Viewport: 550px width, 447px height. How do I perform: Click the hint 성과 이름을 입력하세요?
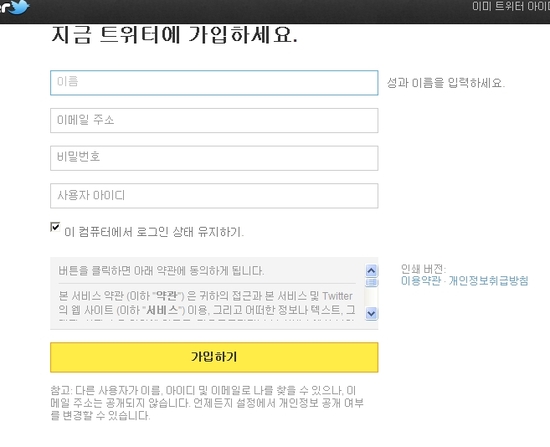coord(445,83)
